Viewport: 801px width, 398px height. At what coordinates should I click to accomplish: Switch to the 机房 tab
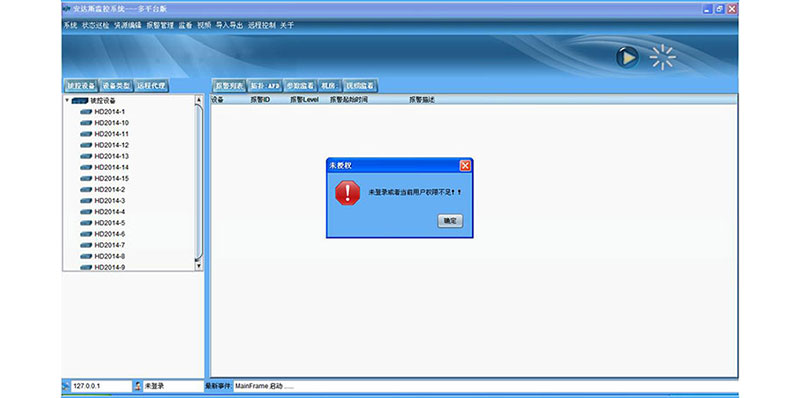pos(331,86)
